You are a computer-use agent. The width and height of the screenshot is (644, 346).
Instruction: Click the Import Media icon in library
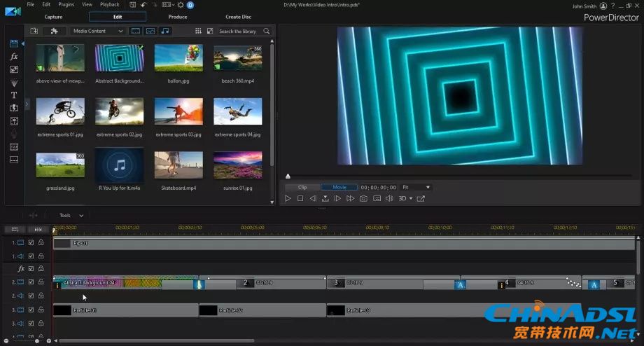point(34,32)
